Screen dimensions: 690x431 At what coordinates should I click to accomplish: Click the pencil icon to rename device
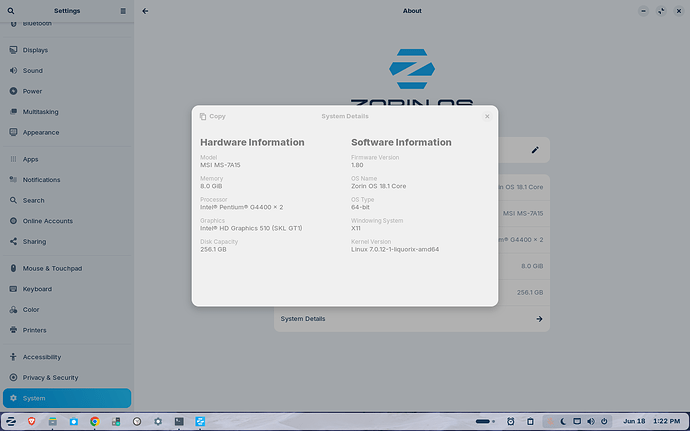535,150
